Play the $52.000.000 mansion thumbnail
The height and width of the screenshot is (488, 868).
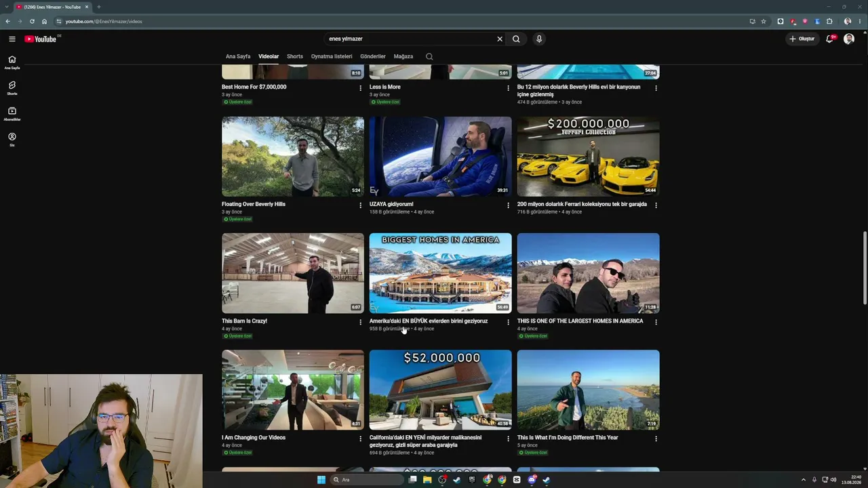[441, 390]
